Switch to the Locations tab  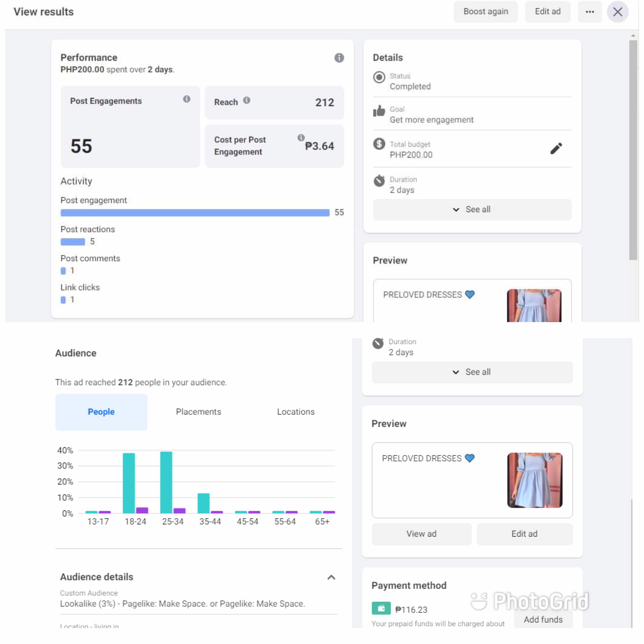tap(296, 412)
